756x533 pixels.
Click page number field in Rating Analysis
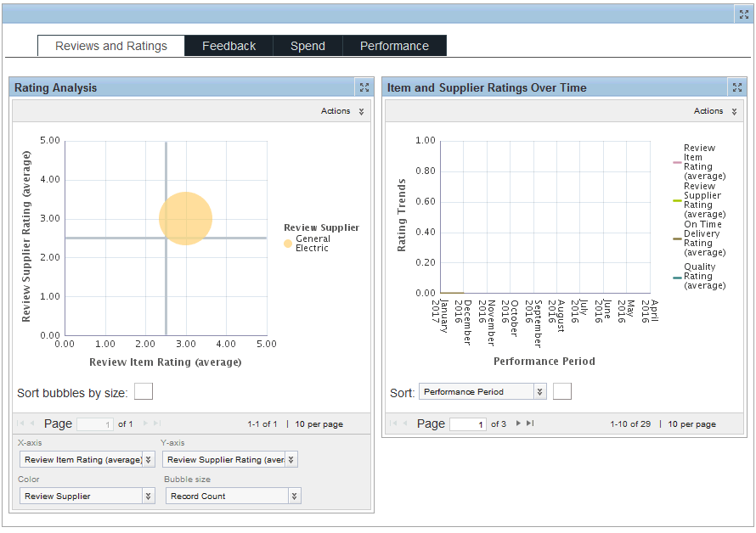point(95,424)
